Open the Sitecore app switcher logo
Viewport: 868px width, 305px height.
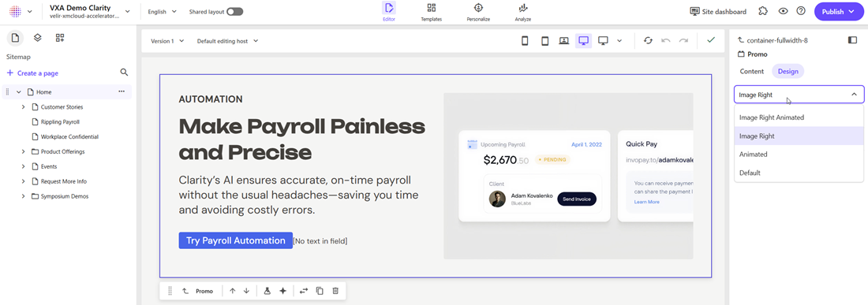(x=16, y=12)
